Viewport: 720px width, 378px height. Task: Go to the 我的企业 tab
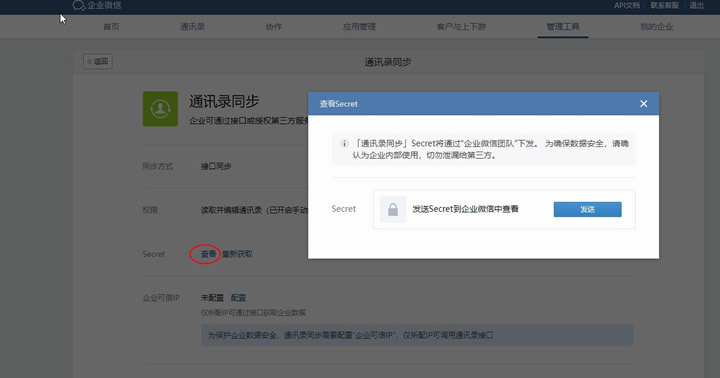(x=657, y=27)
